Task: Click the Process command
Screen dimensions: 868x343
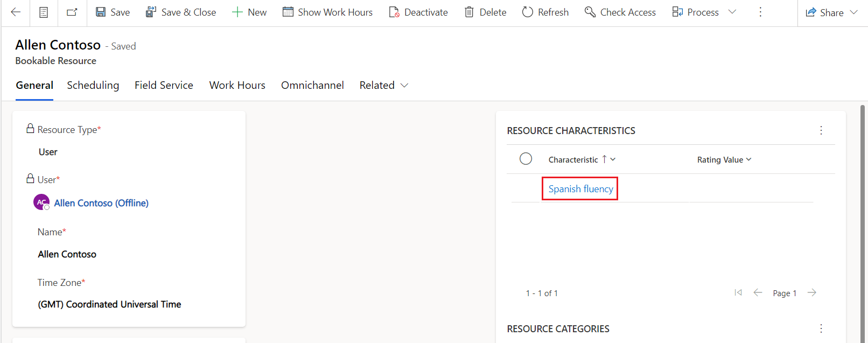Action: click(x=695, y=12)
